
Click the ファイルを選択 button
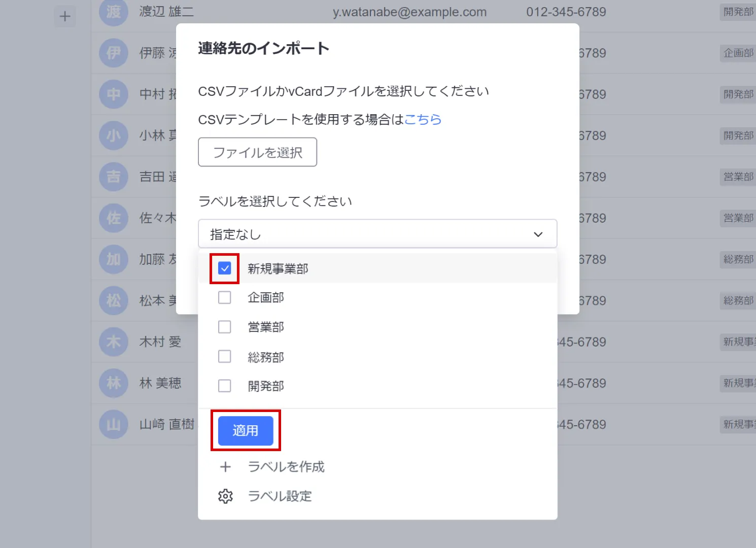pos(257,152)
